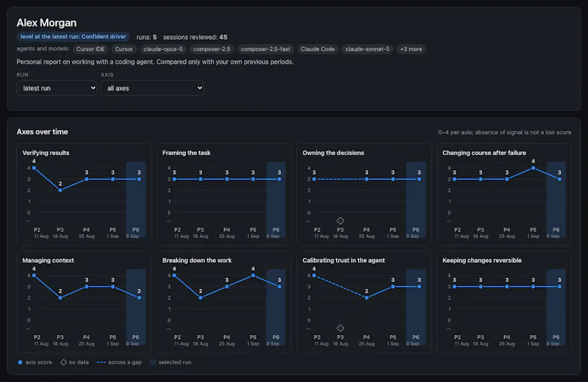Click the Cursor agent tag
This screenshot has height=382, width=588.
[x=123, y=49]
